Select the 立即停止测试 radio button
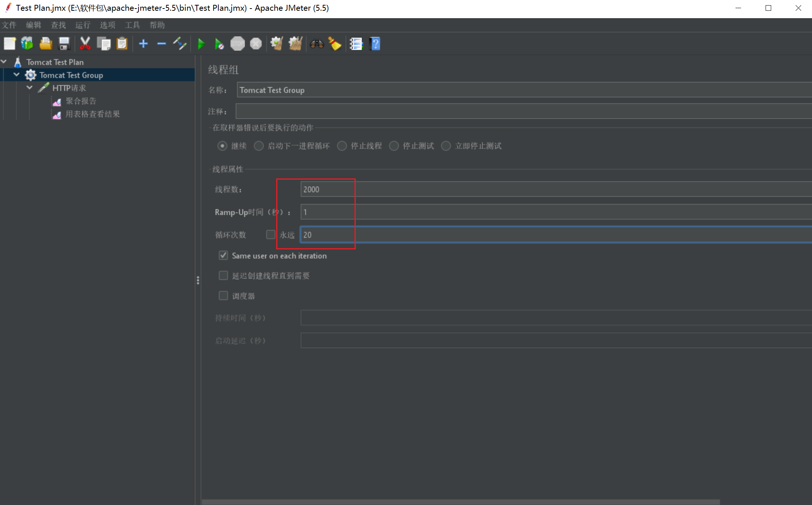This screenshot has height=505, width=812. pyautogui.click(x=446, y=146)
